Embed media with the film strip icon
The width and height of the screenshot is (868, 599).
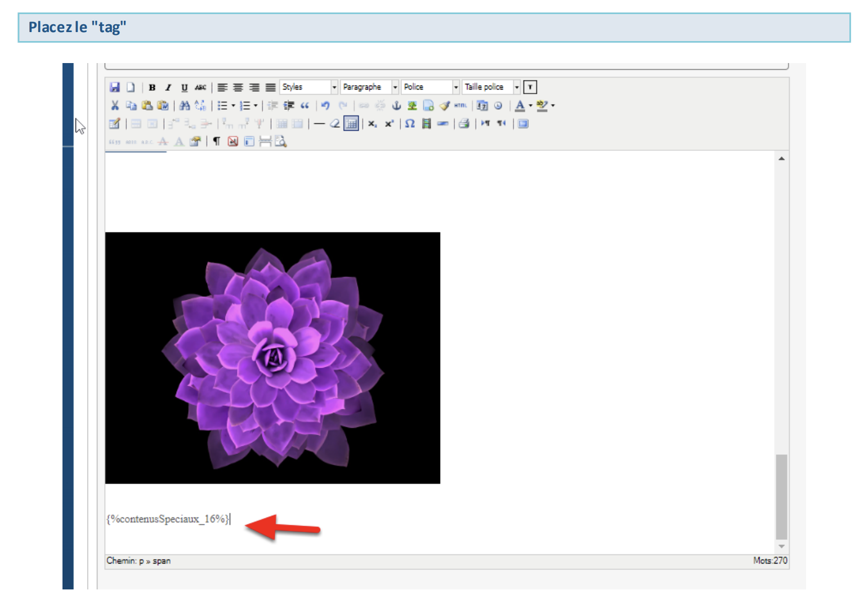coord(426,123)
